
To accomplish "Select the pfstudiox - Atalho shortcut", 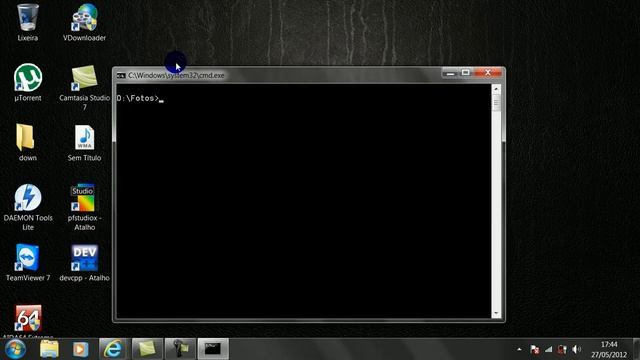I will tap(84, 207).
